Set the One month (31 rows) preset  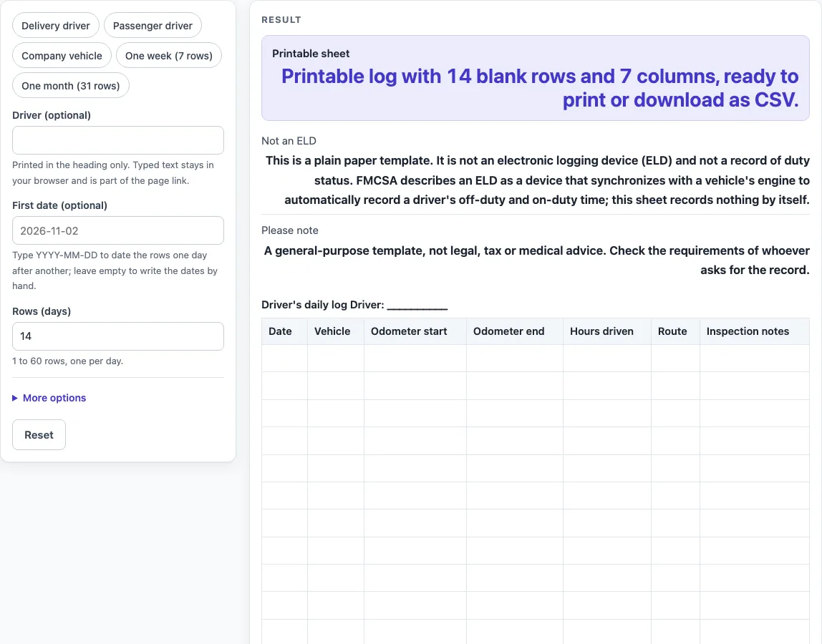pos(71,85)
